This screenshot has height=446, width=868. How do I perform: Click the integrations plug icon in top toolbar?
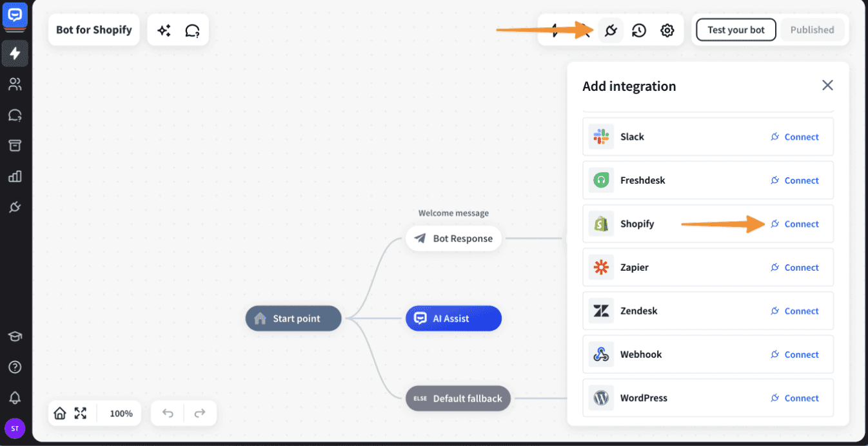pyautogui.click(x=610, y=30)
